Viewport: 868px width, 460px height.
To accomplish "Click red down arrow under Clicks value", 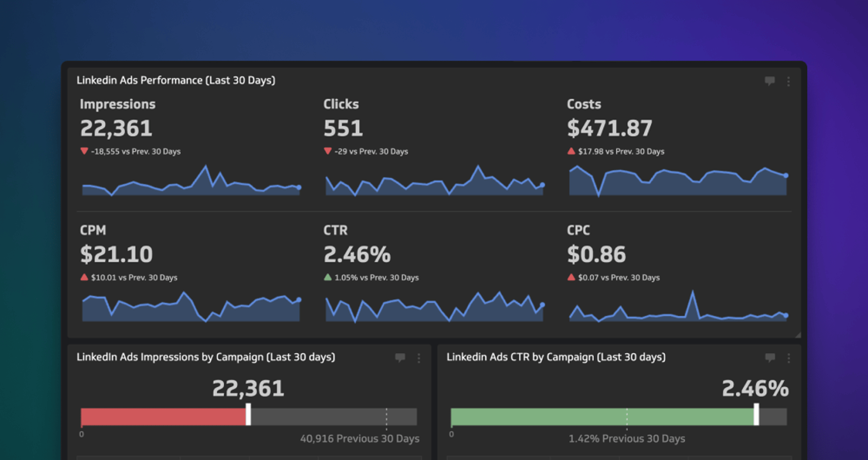I will [328, 151].
